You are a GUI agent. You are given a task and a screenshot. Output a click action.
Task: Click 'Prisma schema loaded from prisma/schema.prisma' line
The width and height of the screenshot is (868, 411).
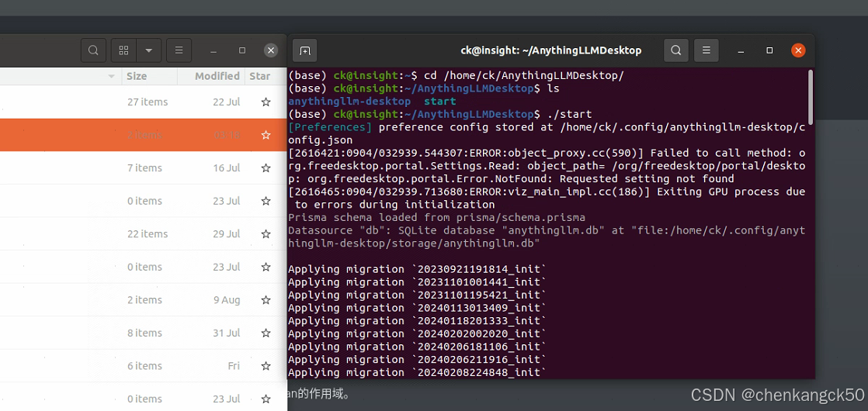pos(436,217)
